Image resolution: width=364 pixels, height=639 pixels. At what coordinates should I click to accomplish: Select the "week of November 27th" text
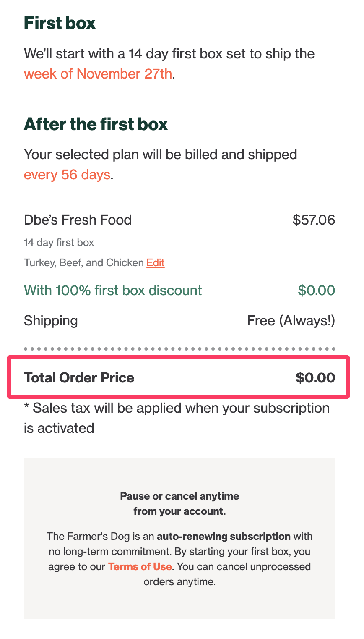click(x=98, y=74)
